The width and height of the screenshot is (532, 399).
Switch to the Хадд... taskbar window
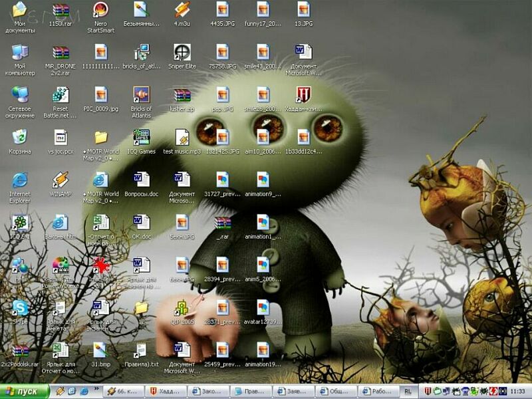pyautogui.click(x=166, y=392)
